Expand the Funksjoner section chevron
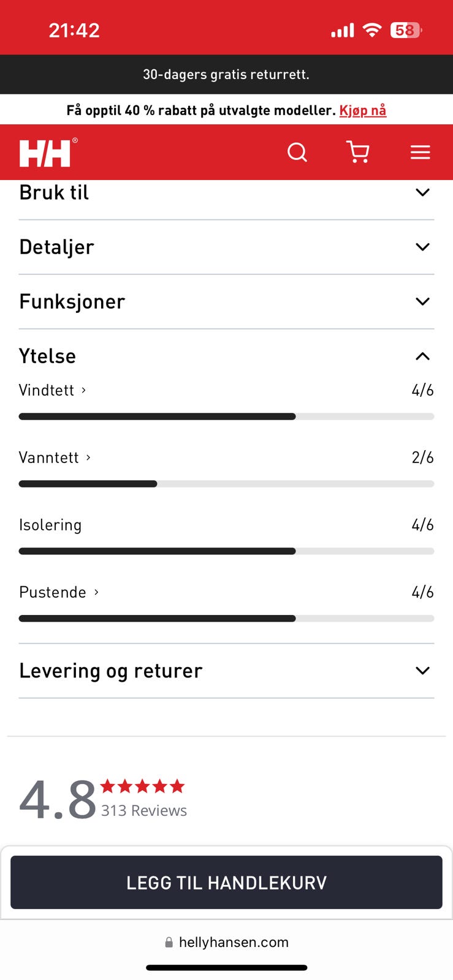The height and width of the screenshot is (980, 453). (422, 301)
